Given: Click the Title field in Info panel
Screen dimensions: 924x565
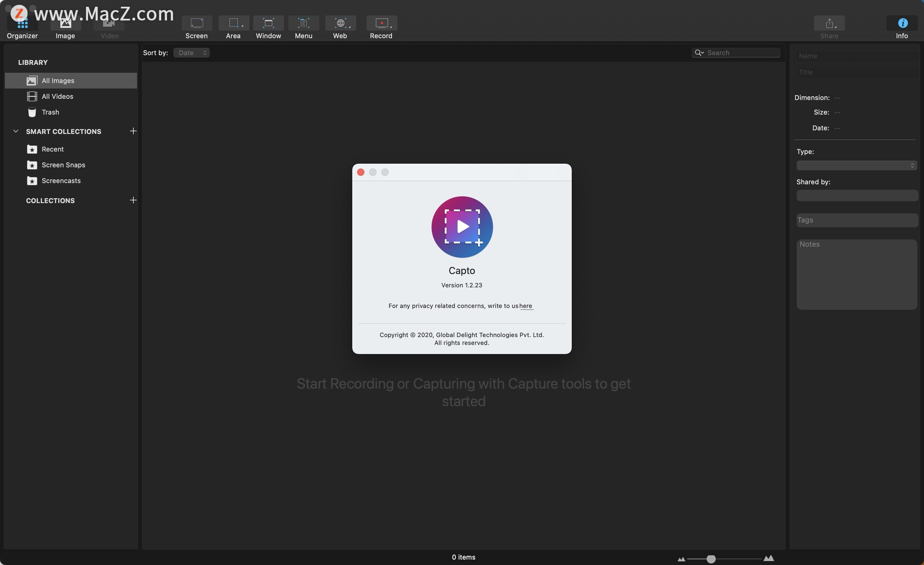Looking at the screenshot, I should coord(857,72).
